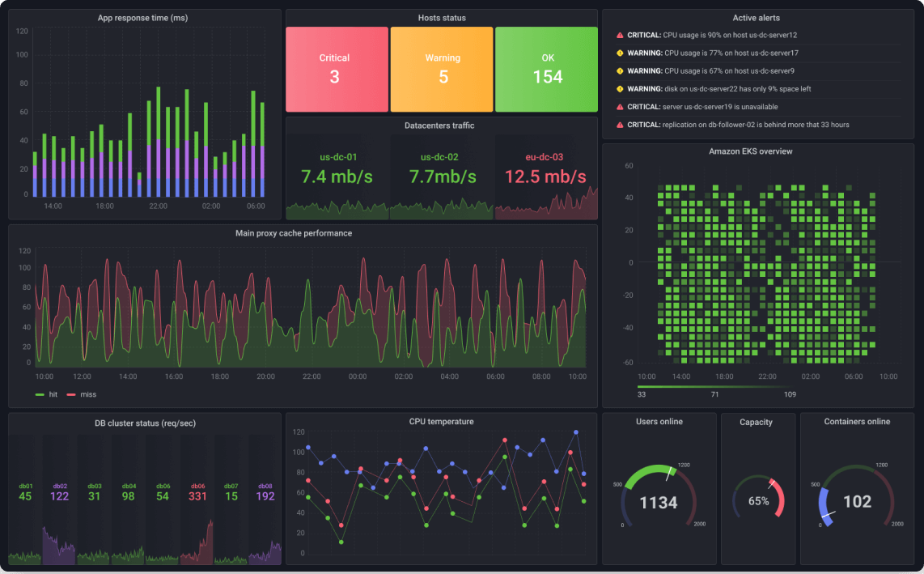
Task: Open the Main proxy cache performance panel title
Action: pos(294,233)
